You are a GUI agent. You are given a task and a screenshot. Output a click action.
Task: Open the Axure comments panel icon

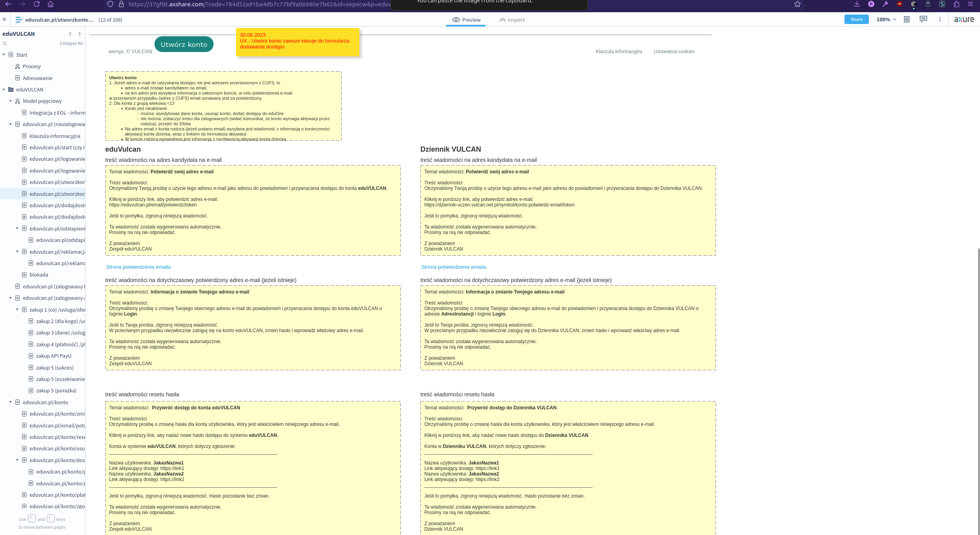[923, 19]
